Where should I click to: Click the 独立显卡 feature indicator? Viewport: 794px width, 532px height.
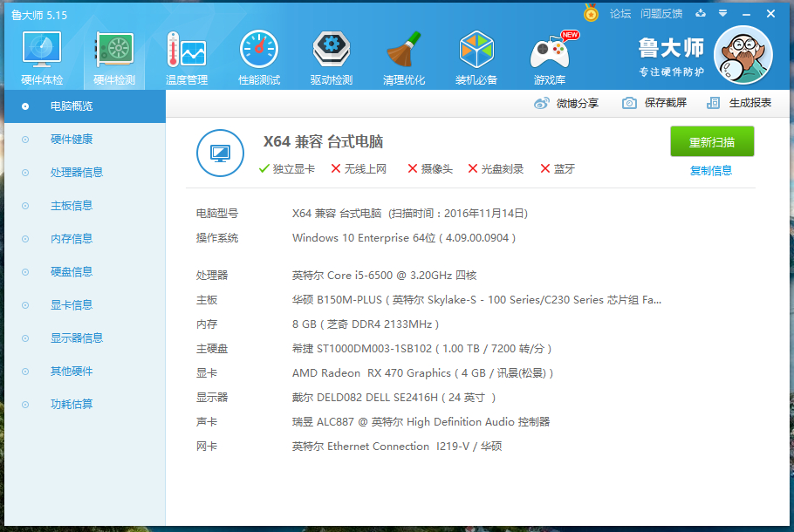pyautogui.click(x=286, y=169)
